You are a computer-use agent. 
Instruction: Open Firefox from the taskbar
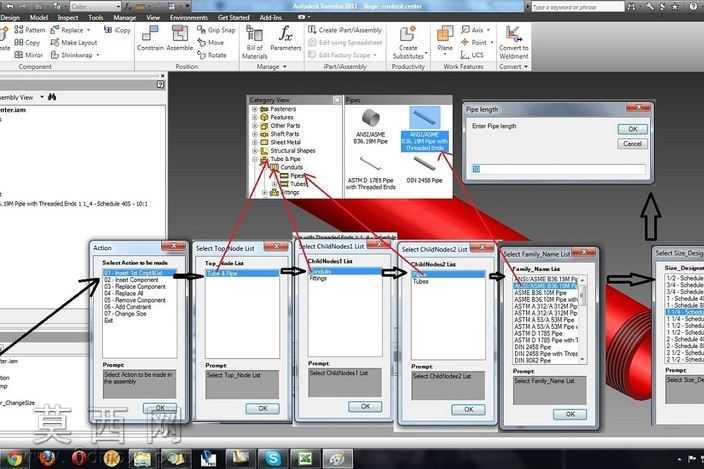(47, 459)
